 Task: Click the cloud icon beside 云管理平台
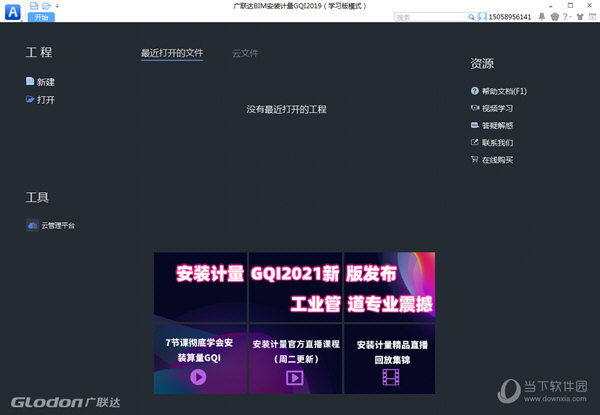(33, 225)
